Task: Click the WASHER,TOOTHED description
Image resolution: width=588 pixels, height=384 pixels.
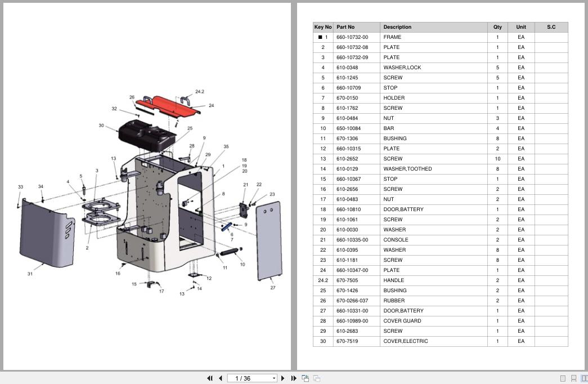Action: coord(407,169)
